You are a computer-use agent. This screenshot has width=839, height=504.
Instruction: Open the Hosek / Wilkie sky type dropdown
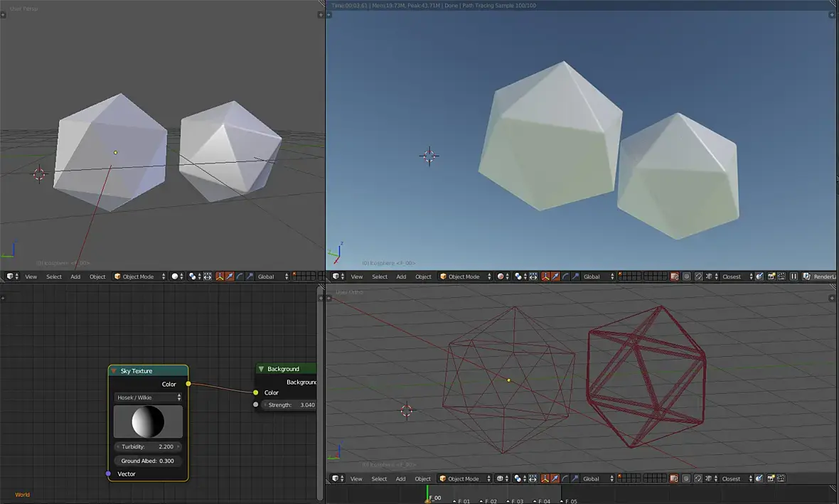[148, 397]
